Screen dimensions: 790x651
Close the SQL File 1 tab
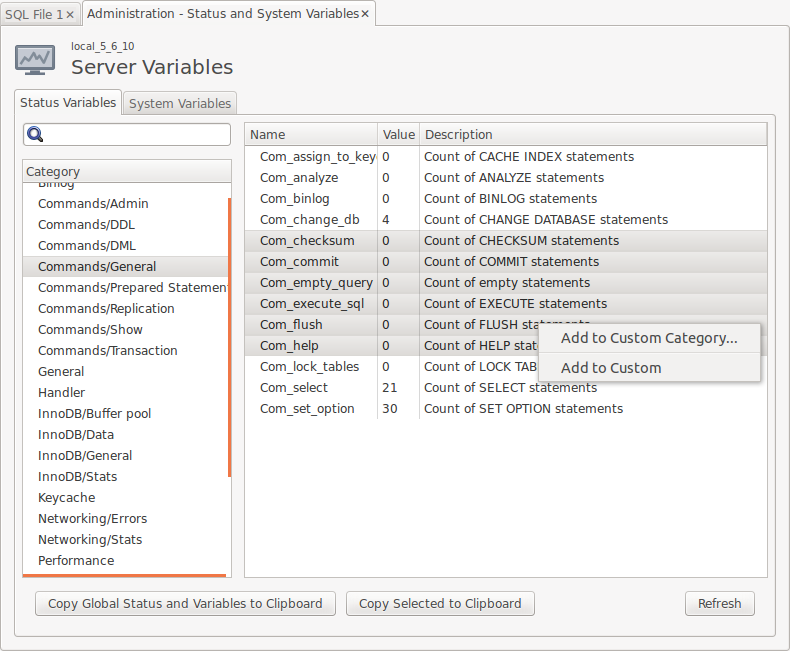[69, 15]
